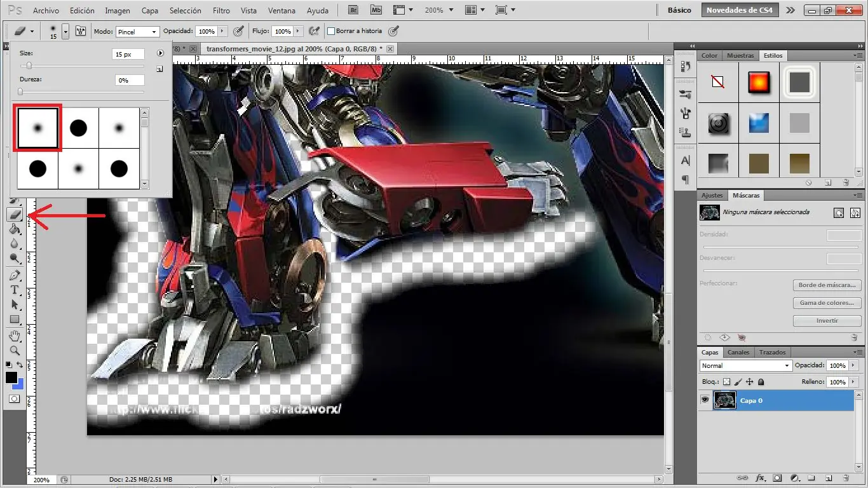This screenshot has height=488, width=868.
Task: Add a pixel mask
Action: 839,213
